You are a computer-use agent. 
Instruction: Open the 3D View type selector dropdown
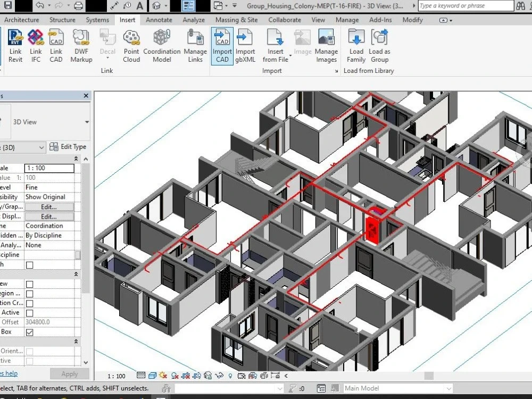pyautogui.click(x=87, y=122)
